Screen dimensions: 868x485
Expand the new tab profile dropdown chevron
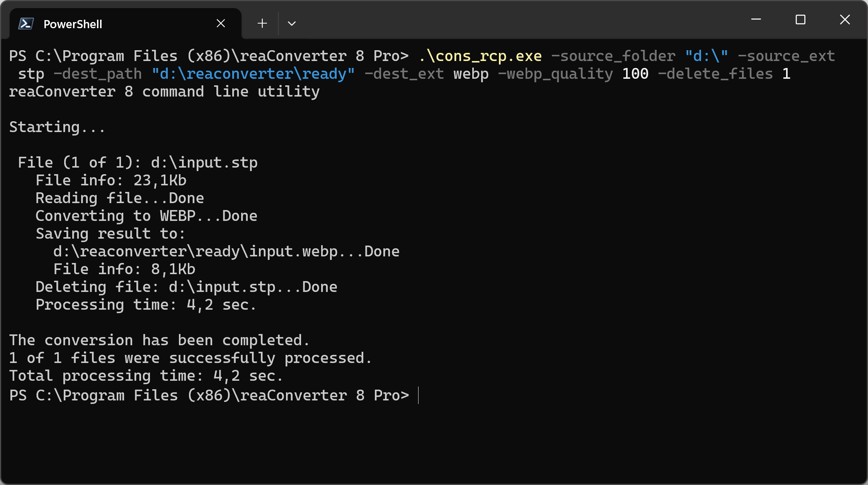pos(292,23)
